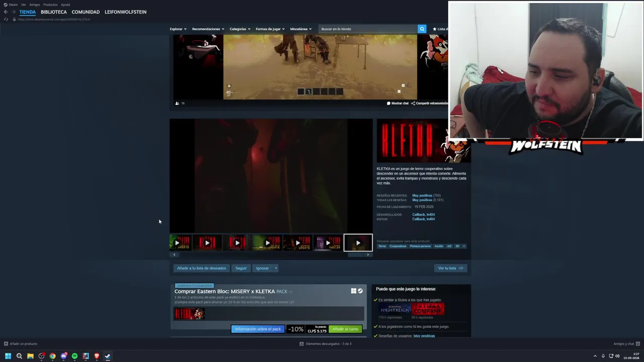This screenshot has height=362, width=644.
Task: Open Spotify from the taskbar
Action: (x=74, y=356)
